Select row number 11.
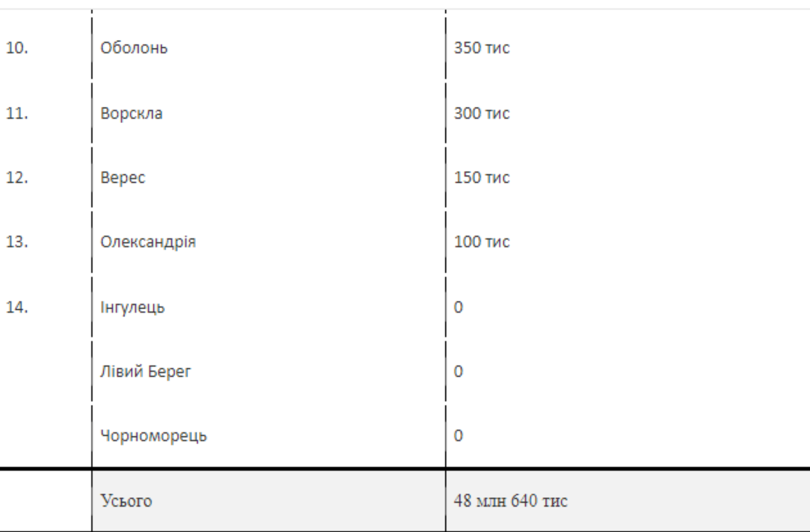The height and width of the screenshot is (532, 810). [x=17, y=113]
